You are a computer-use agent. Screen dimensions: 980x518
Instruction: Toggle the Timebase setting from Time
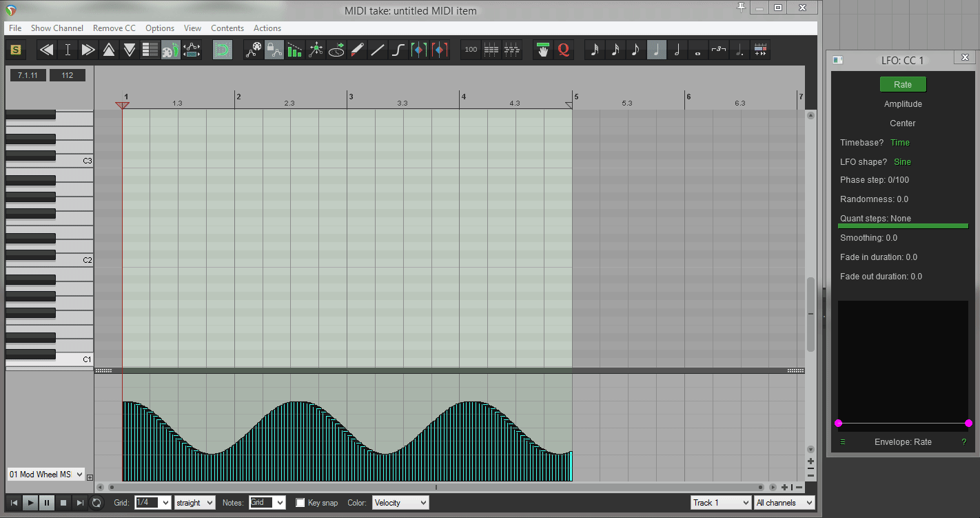(x=900, y=143)
